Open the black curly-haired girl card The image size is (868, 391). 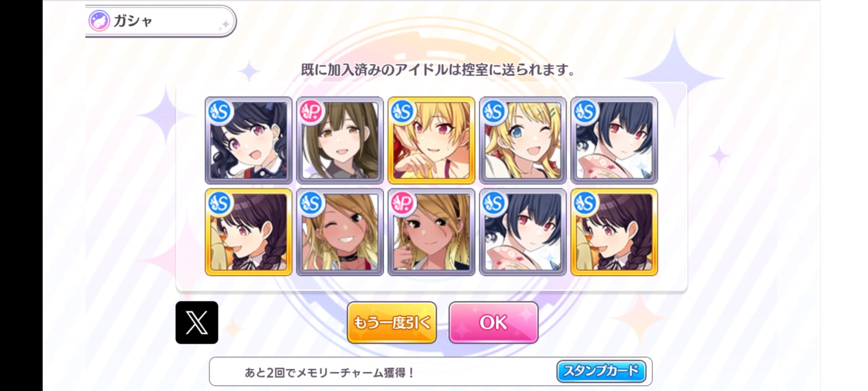point(249,140)
